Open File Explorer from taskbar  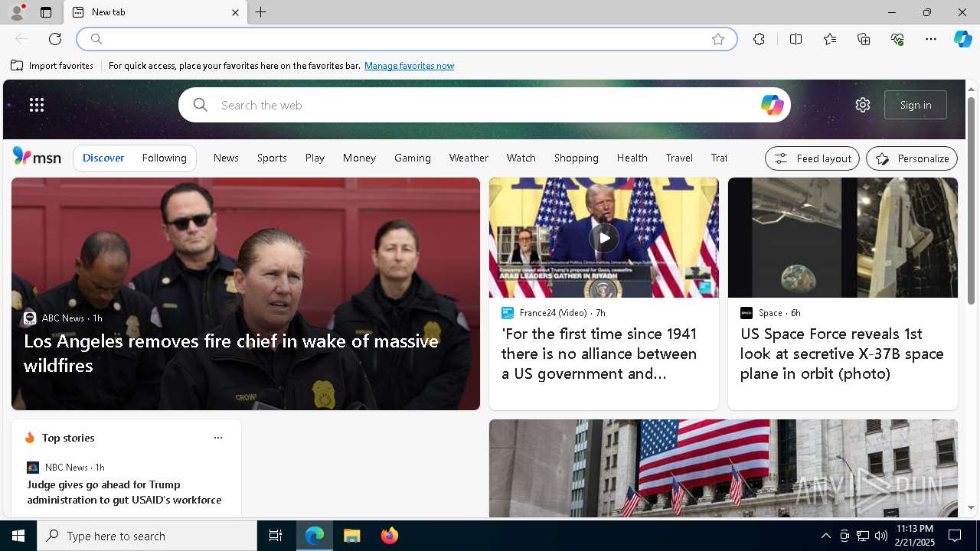point(352,536)
